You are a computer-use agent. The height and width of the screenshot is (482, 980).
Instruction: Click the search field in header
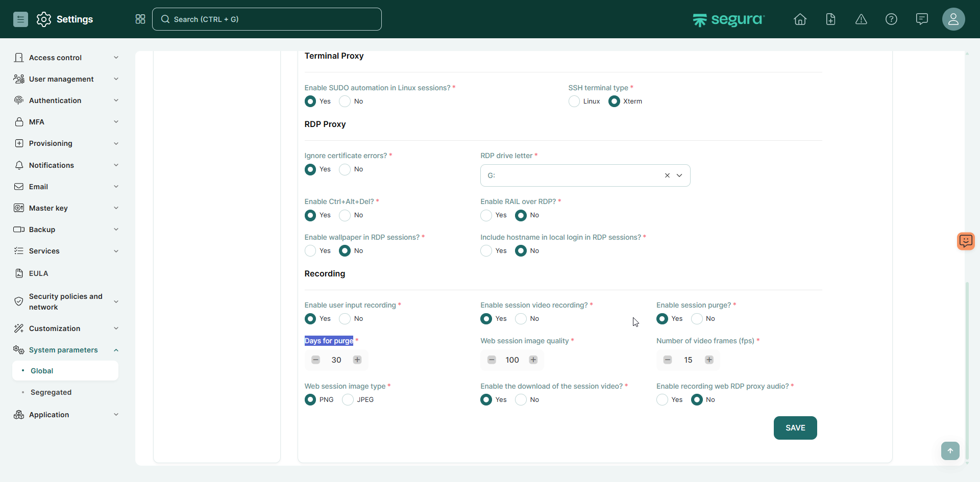click(x=267, y=19)
